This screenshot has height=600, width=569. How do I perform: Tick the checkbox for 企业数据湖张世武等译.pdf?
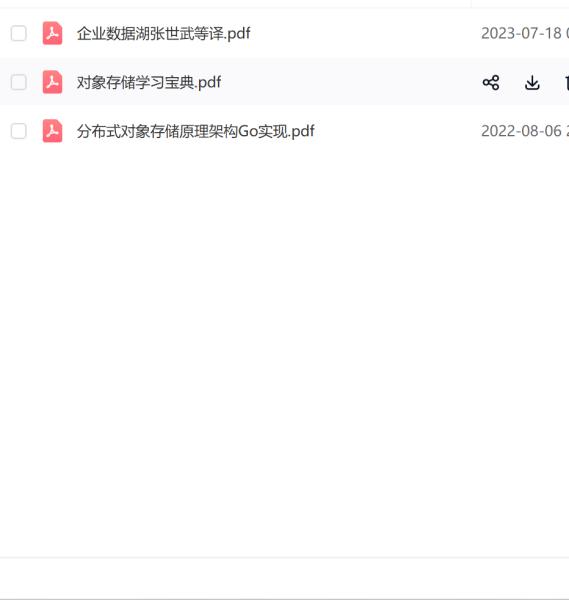coord(18,33)
